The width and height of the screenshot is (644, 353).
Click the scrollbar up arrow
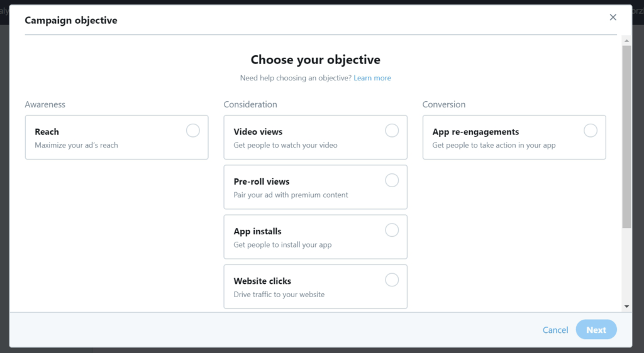pyautogui.click(x=626, y=41)
